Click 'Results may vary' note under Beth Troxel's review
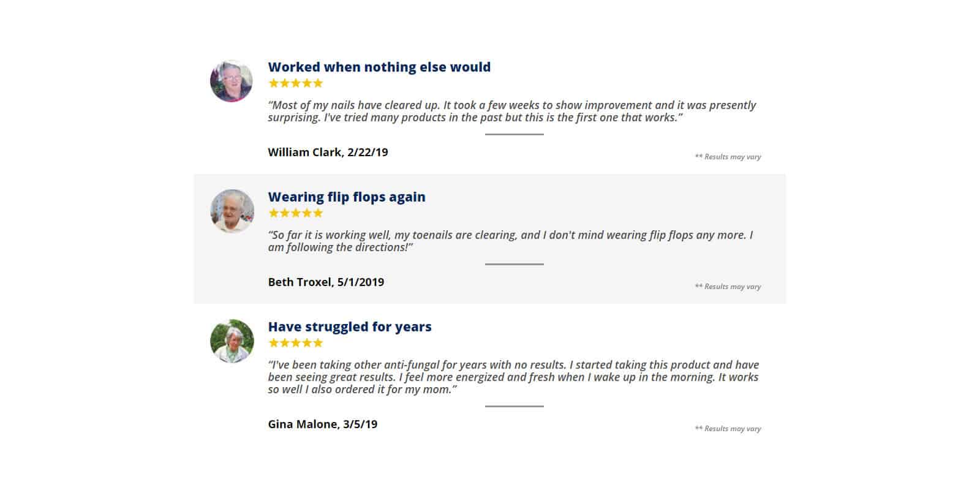This screenshot has width=980, height=490. click(x=728, y=287)
